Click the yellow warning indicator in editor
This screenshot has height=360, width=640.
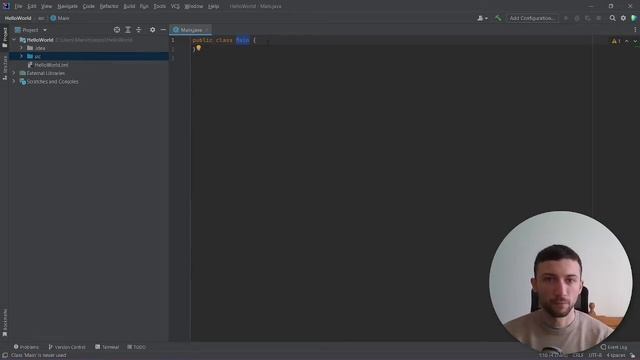coord(616,41)
